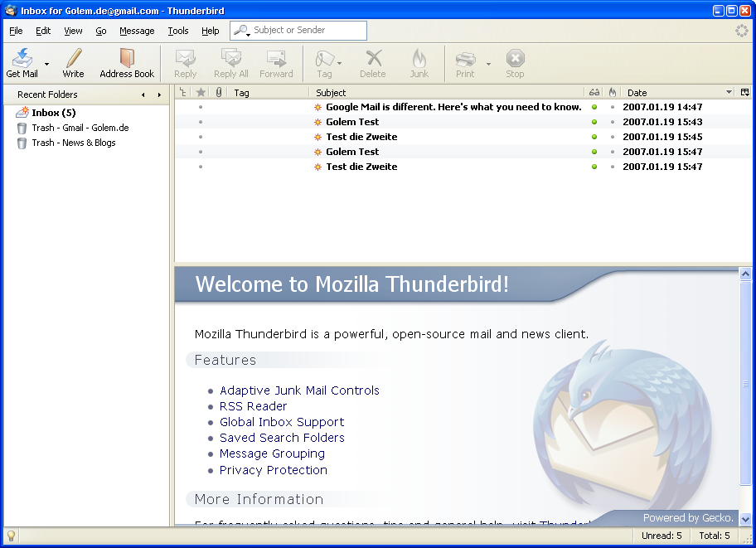Screen dimensions: 756x548
Task: Toggle junk status of Test die Zweite 15:47
Action: [x=613, y=167]
